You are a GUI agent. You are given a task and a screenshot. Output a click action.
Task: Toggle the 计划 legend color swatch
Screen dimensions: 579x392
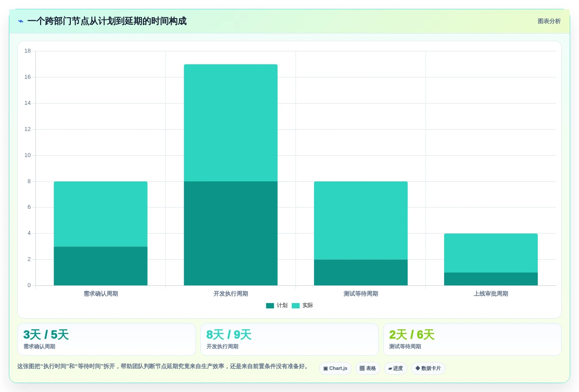[x=270, y=306]
